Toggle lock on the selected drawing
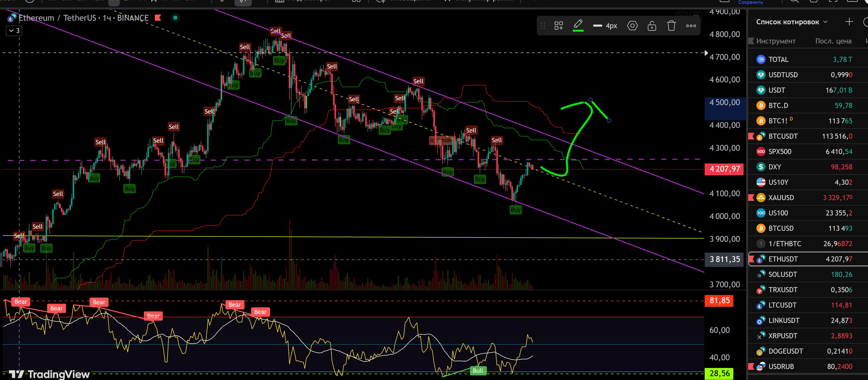Image resolution: width=868 pixels, height=380 pixels. pyautogui.click(x=652, y=26)
